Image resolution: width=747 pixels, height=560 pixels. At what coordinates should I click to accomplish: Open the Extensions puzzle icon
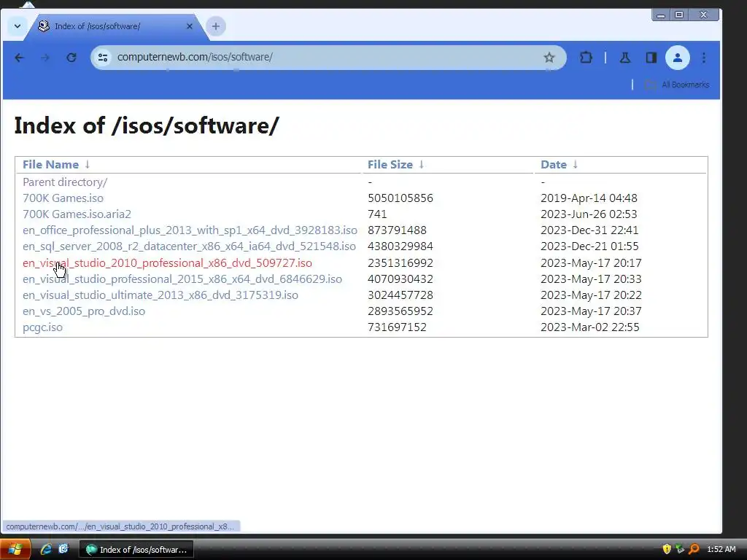pos(586,58)
